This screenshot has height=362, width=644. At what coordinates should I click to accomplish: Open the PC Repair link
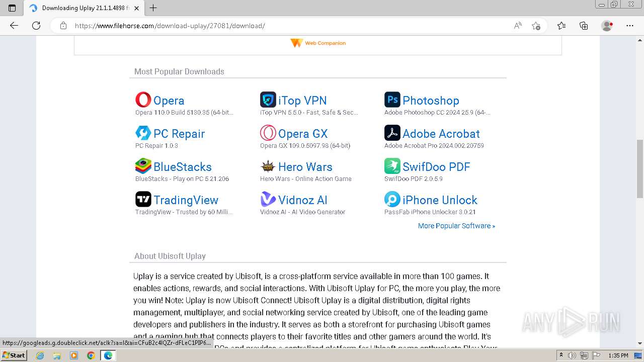(x=179, y=134)
